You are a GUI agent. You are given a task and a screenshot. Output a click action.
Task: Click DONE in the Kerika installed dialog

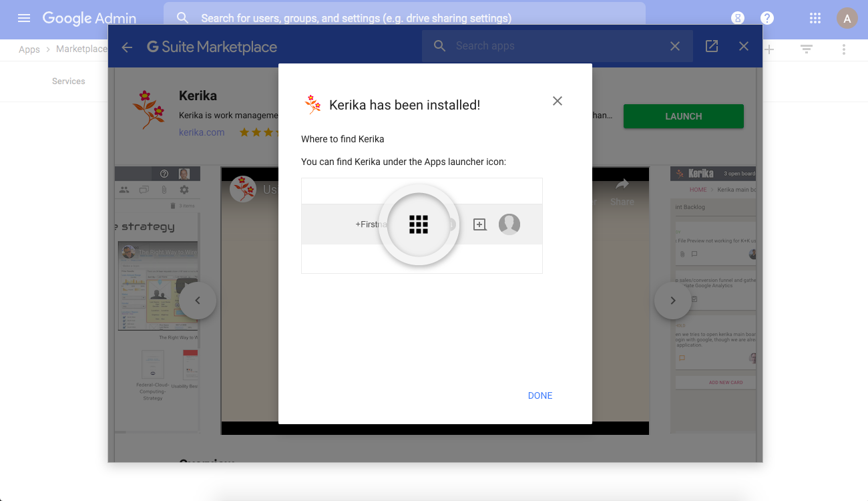click(540, 395)
